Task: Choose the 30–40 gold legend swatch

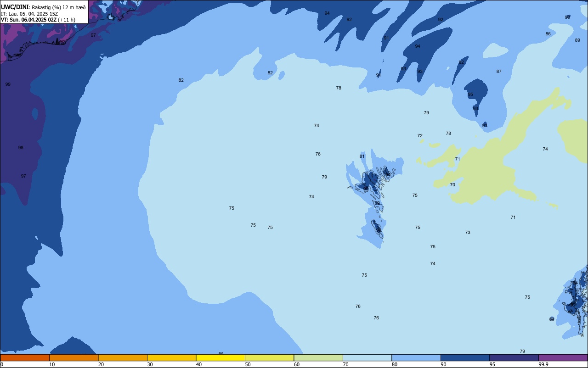Action: pos(171,357)
